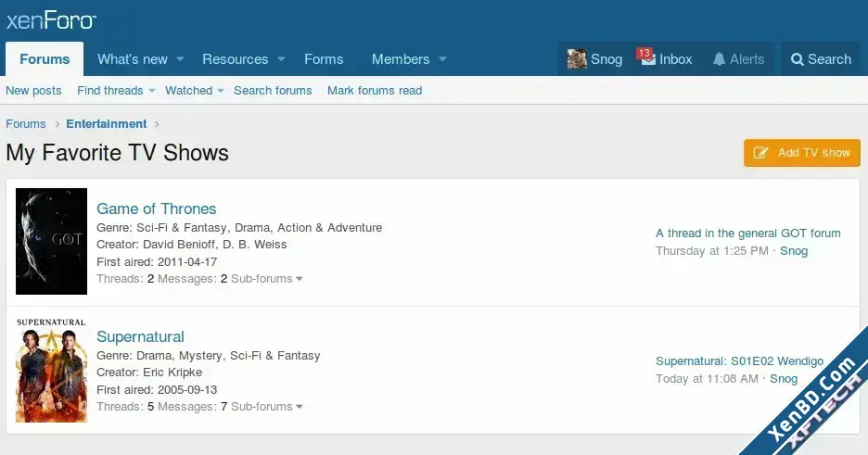Click the 'My Favorite TV Shows' heading
The height and width of the screenshot is (455, 868).
coord(118,153)
